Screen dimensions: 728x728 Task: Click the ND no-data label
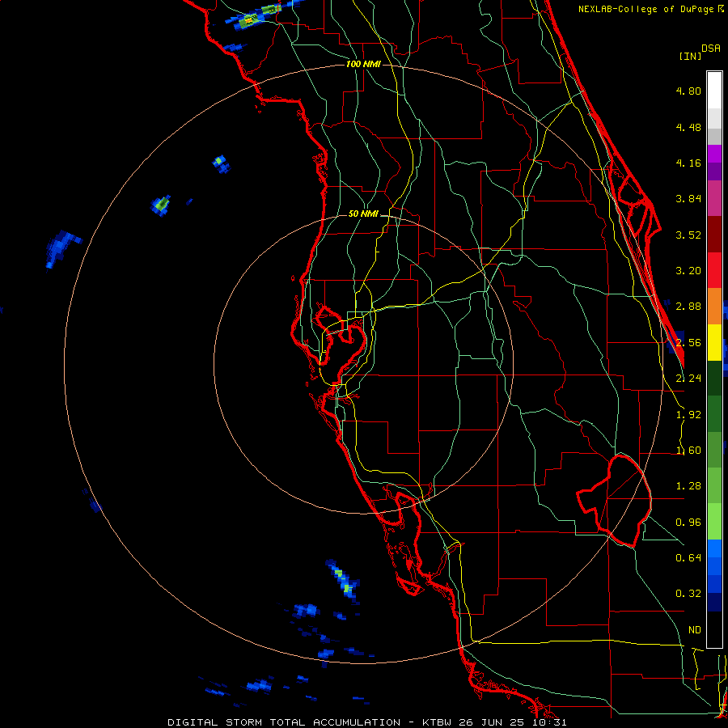pyautogui.click(x=695, y=629)
